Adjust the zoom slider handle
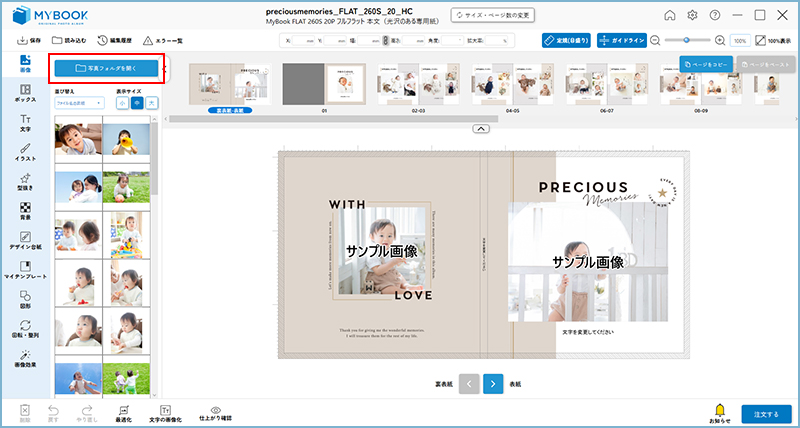 point(687,40)
